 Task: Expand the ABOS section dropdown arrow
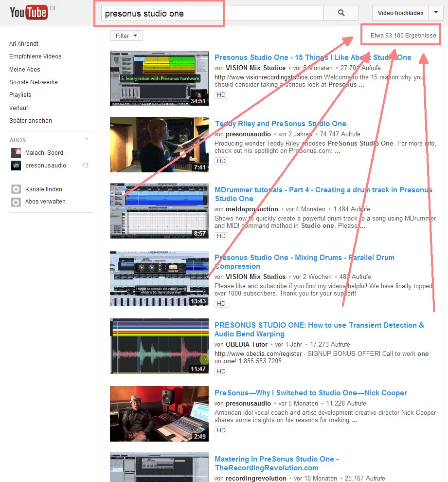[x=87, y=140]
